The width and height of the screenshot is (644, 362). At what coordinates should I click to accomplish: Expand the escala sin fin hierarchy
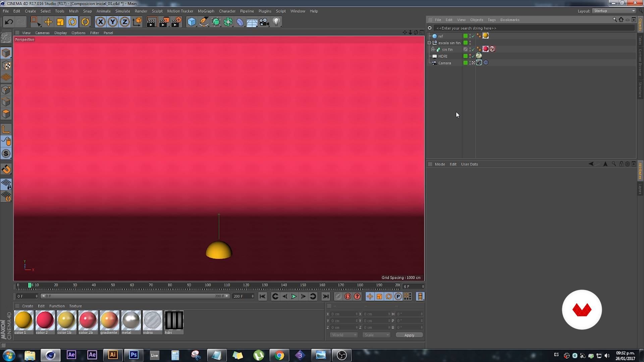click(x=429, y=43)
